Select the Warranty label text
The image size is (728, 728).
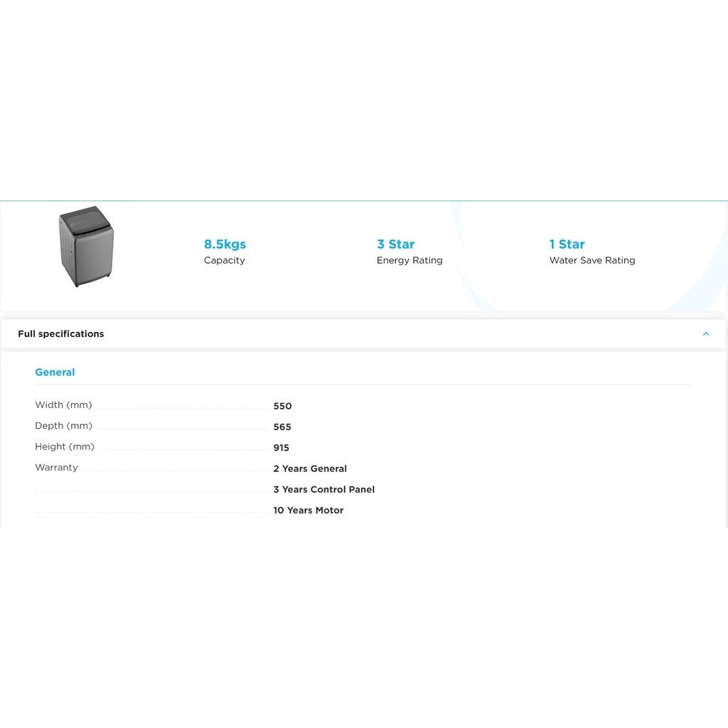56,467
